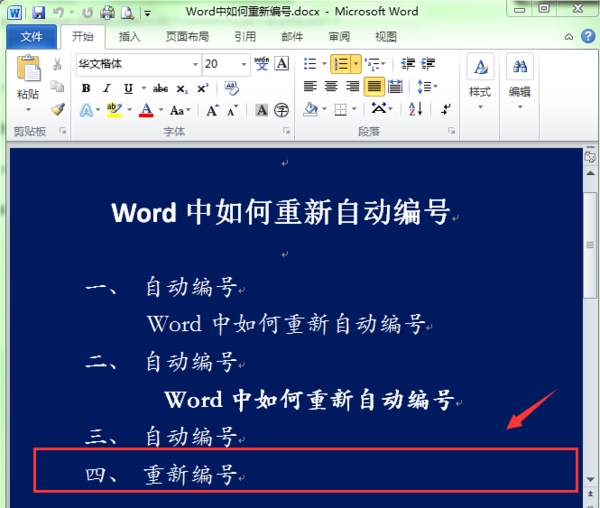
Task: Apply yellow text highlight color
Action: 114,110
